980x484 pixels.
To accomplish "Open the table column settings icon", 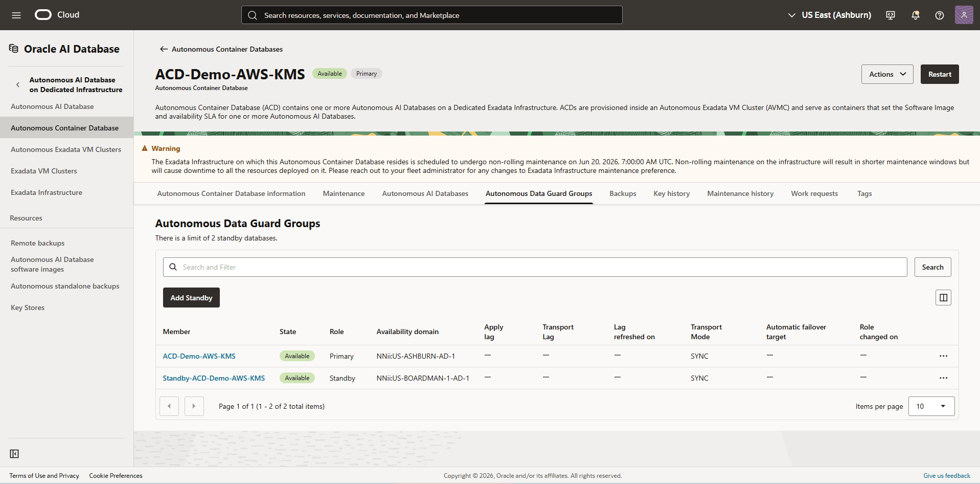I will (x=943, y=297).
